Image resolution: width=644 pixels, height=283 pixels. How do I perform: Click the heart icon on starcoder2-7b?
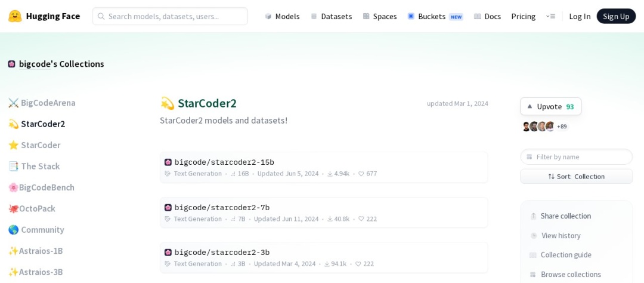(x=361, y=219)
